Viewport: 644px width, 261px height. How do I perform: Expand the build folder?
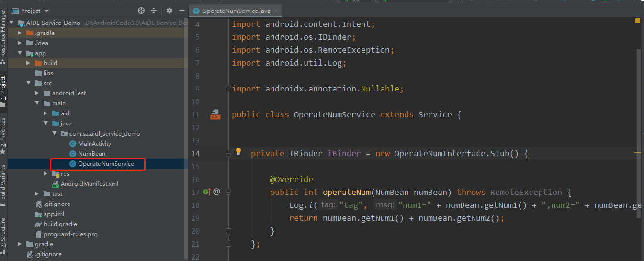point(28,63)
